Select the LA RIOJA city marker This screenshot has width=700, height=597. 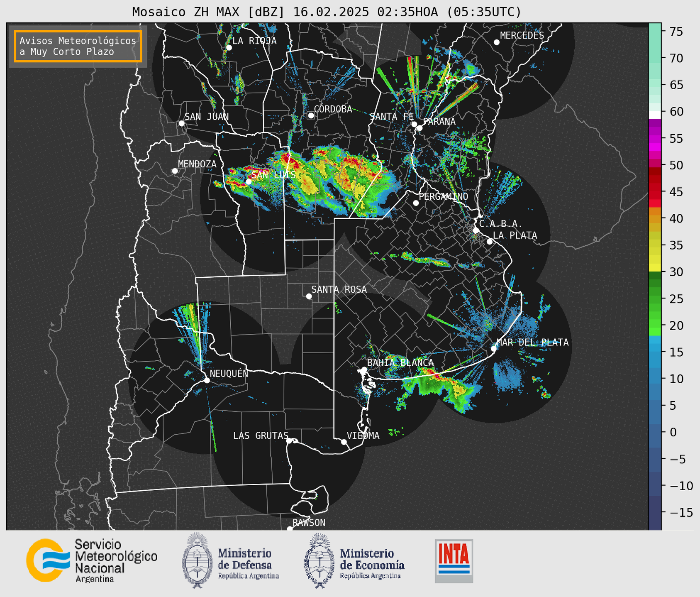click(229, 48)
